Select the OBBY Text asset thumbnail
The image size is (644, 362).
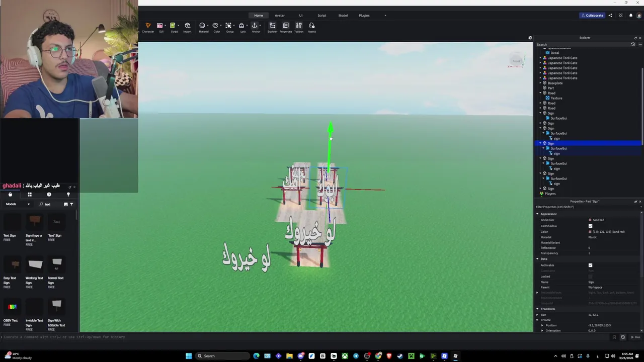[12, 307]
